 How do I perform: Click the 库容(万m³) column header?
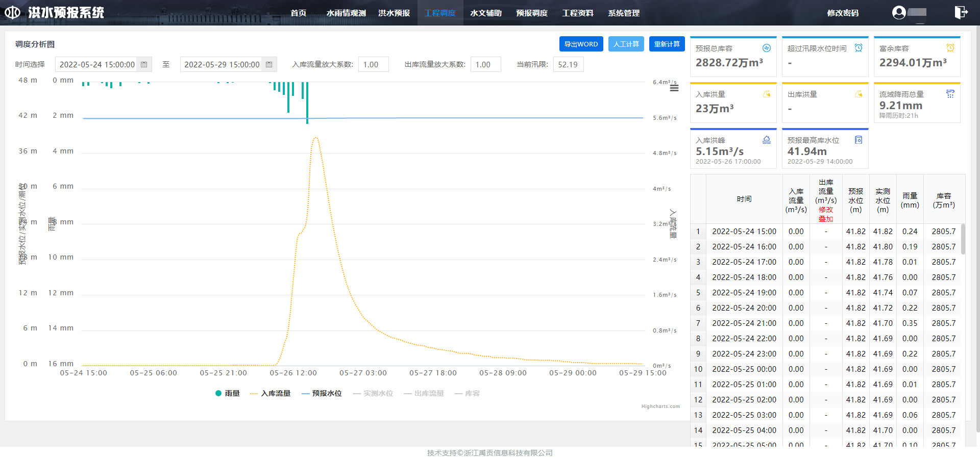[x=944, y=200]
